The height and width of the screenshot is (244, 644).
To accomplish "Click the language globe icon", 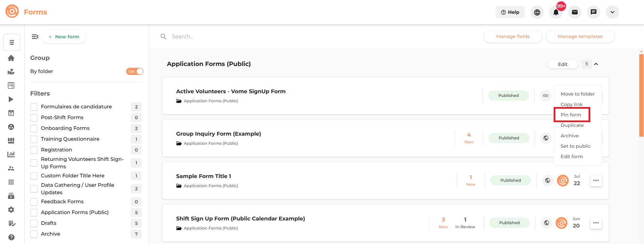I will point(537,12).
